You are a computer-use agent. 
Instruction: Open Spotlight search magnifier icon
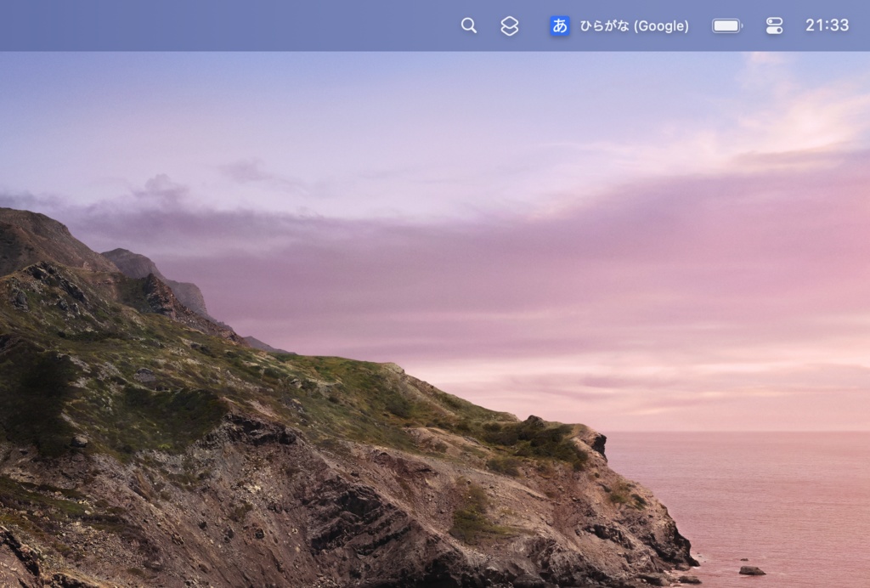[468, 25]
